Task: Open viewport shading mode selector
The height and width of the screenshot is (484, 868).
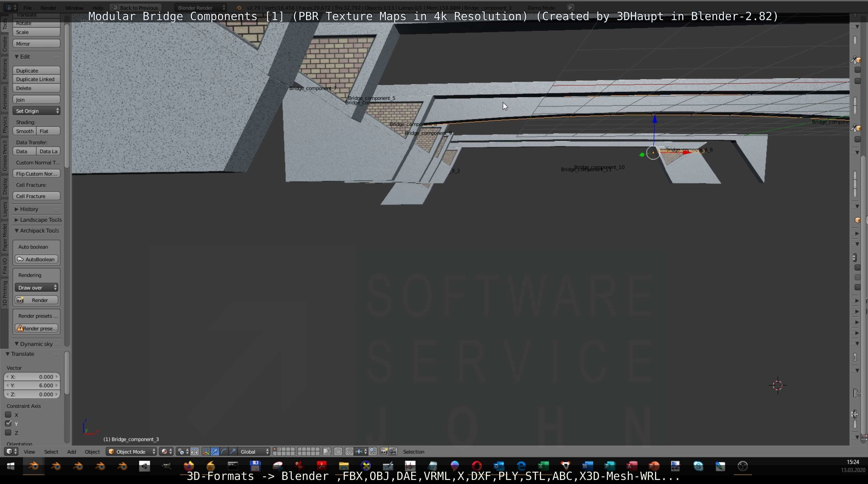Action: [167, 452]
